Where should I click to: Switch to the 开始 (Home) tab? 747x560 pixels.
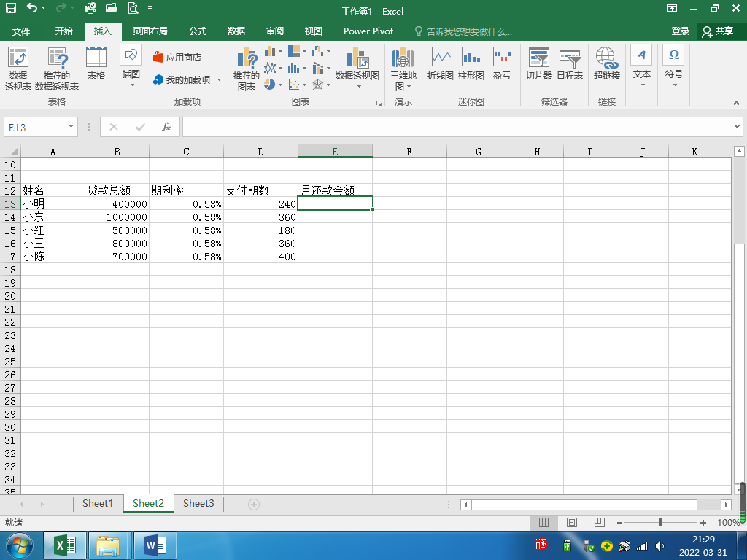(64, 31)
